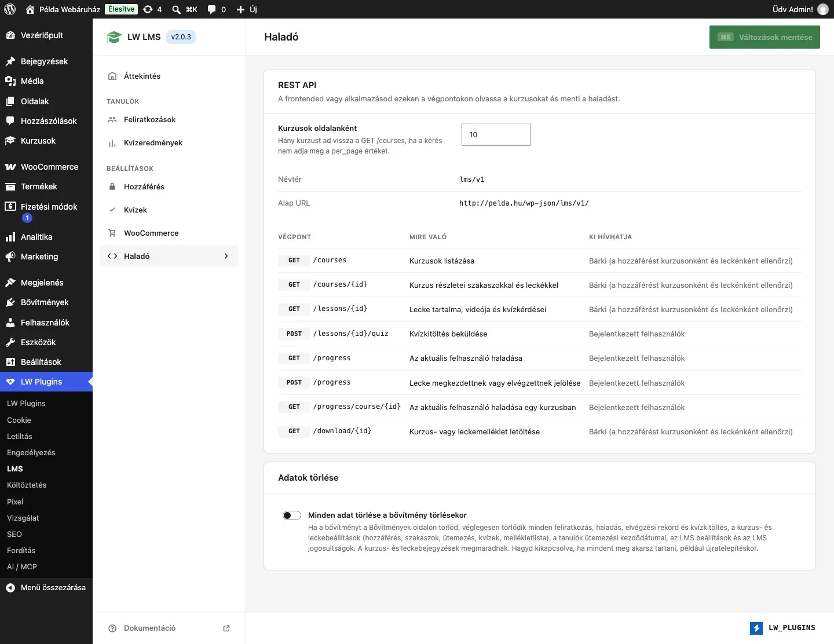Open Feliratkozások under Tanulók

click(x=169, y=119)
